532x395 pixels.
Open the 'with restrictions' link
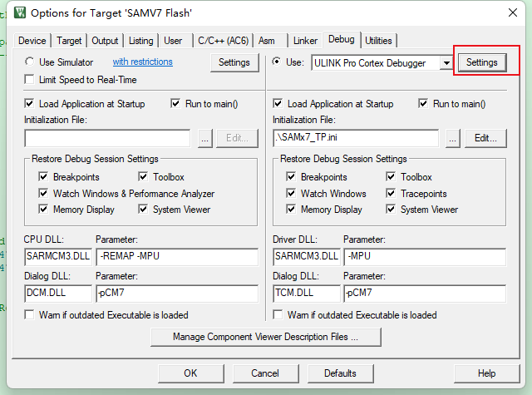142,62
